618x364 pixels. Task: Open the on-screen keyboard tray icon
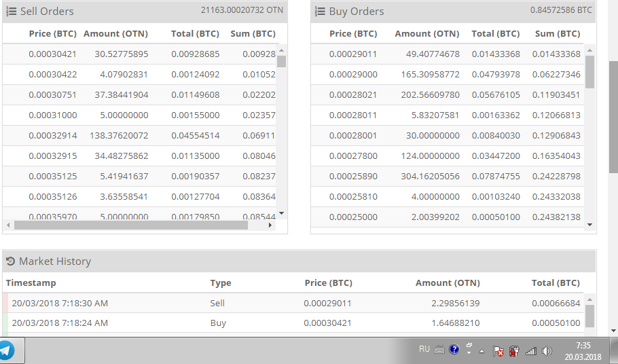[x=439, y=350]
